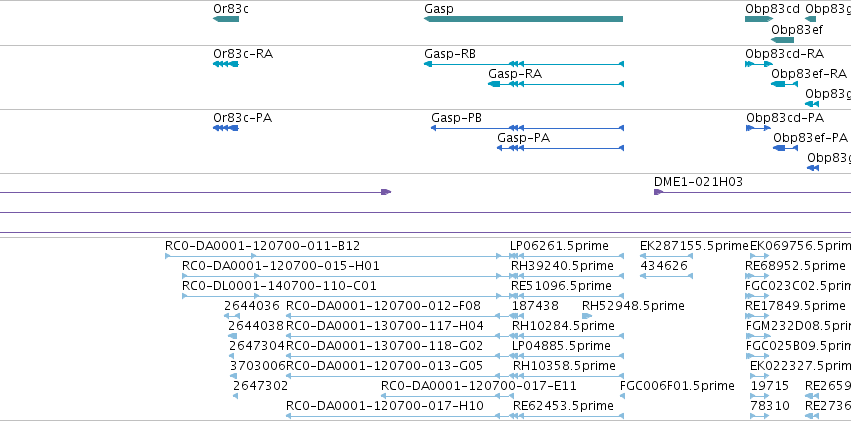The width and height of the screenshot is (851, 421).
Task: Choose the Gasp-RA transcript label
Action: click(x=515, y=74)
